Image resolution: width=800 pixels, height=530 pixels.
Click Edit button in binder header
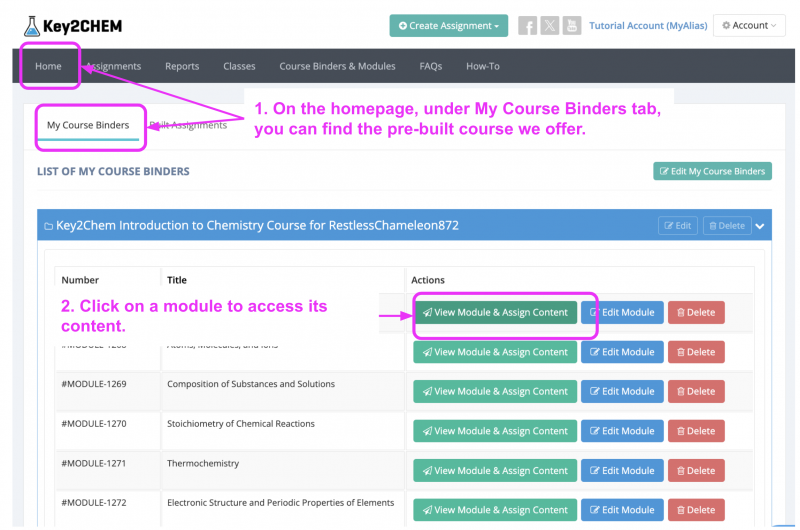tap(677, 226)
